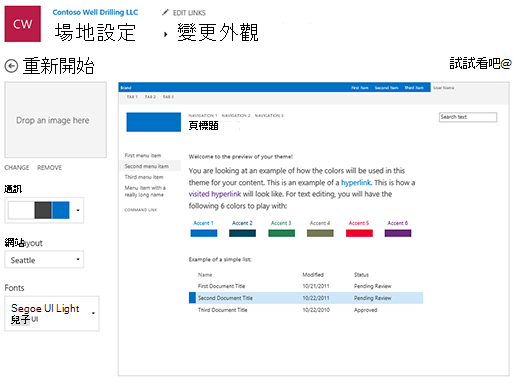The height and width of the screenshot is (384, 518).
Task: Select TAB 1 in the preview
Action: pyautogui.click(x=132, y=97)
